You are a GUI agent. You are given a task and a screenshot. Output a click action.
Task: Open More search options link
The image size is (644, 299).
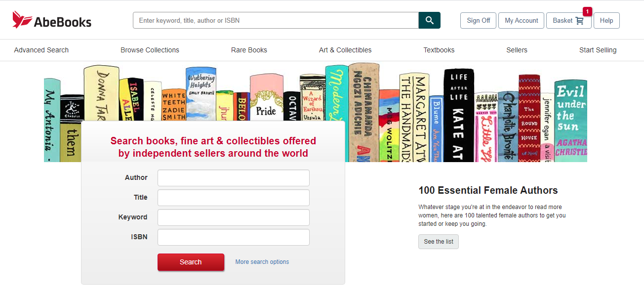(262, 262)
